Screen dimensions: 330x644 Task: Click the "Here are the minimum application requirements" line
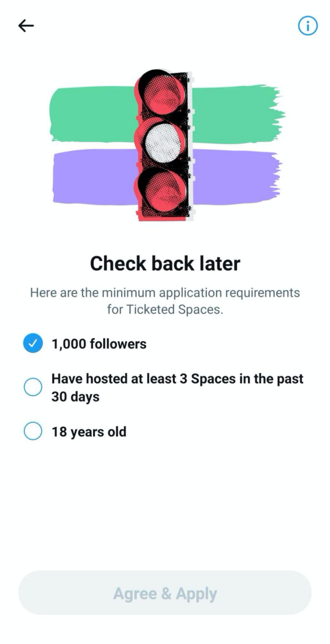point(165,292)
